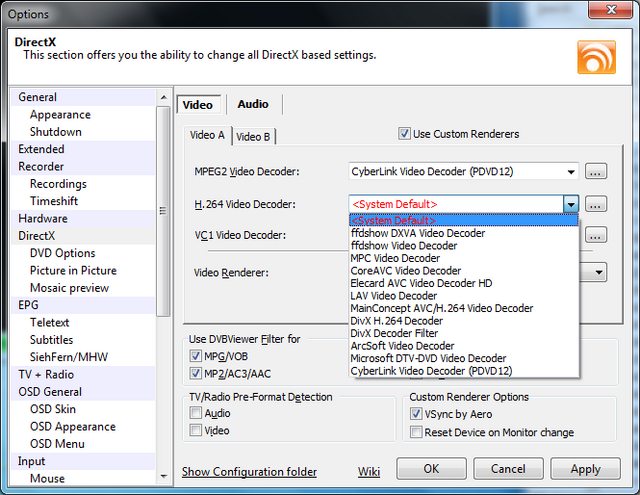Select the Video A sub-tab
640x495 pixels.
click(x=207, y=135)
